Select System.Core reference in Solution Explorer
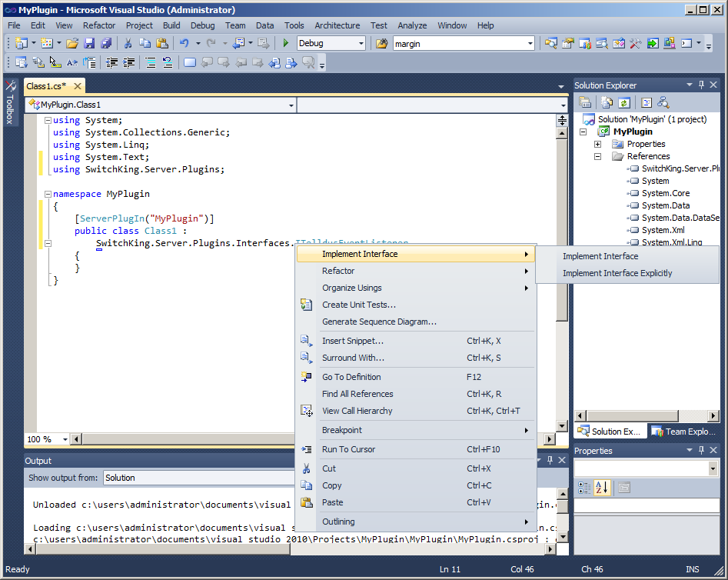The width and height of the screenshot is (728, 580). tap(665, 193)
